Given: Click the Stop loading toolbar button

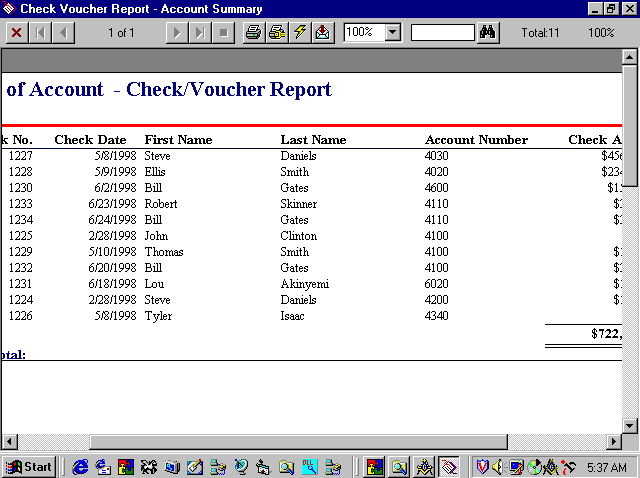Looking at the screenshot, I should (223, 33).
